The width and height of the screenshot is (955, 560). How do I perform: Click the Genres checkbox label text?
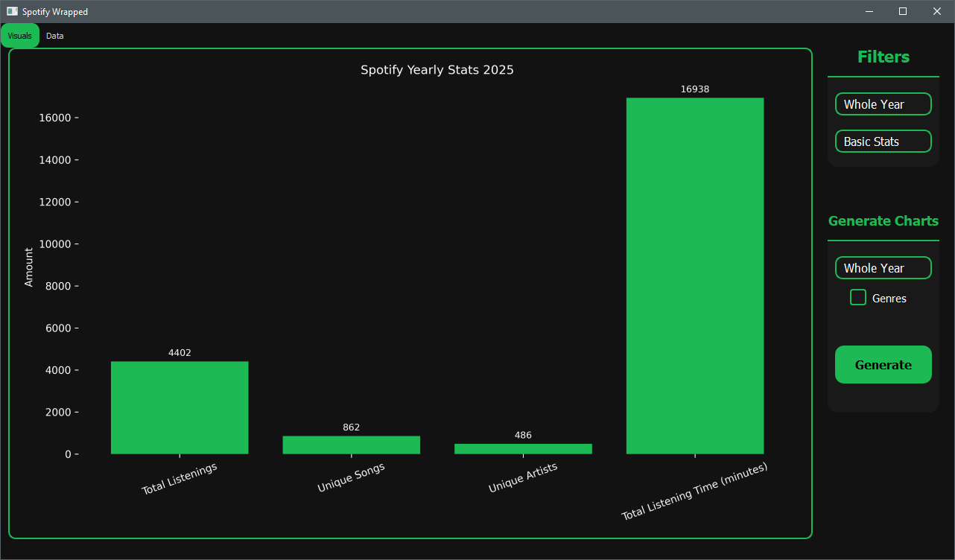tap(889, 299)
